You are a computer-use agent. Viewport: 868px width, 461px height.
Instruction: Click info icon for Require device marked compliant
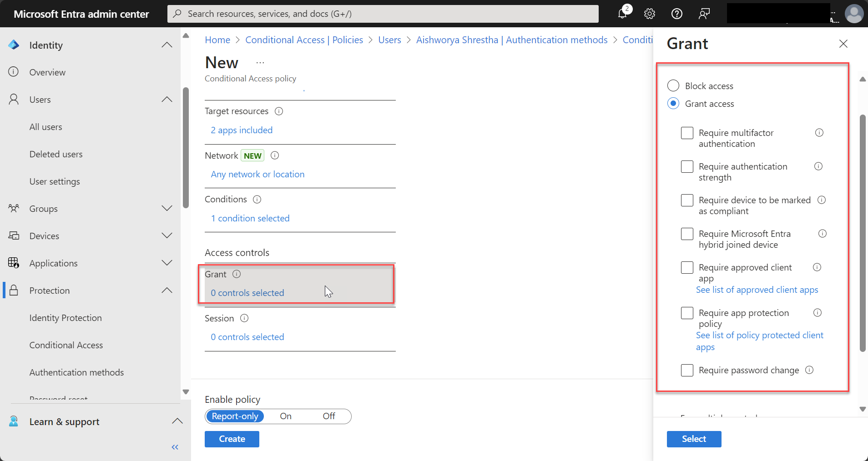click(x=822, y=200)
